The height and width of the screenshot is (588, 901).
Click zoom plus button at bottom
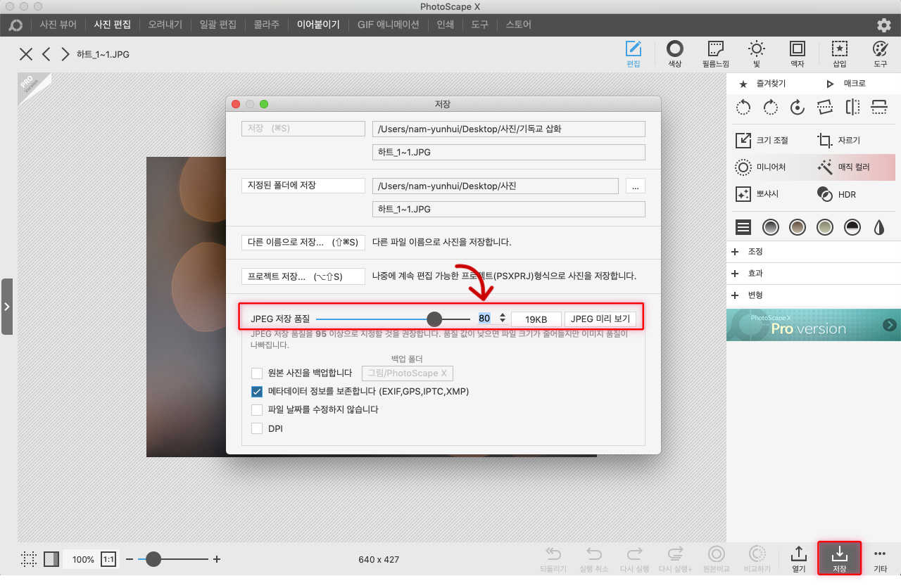[217, 559]
